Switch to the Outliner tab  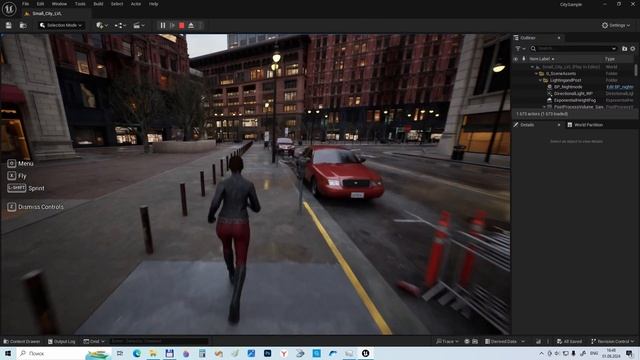(528, 38)
